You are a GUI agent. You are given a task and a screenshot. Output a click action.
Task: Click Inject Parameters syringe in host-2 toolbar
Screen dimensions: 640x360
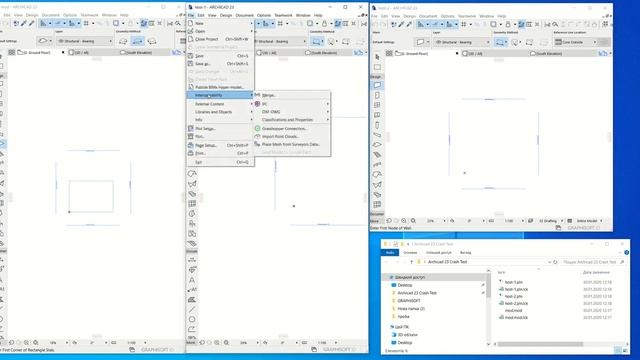409,24
